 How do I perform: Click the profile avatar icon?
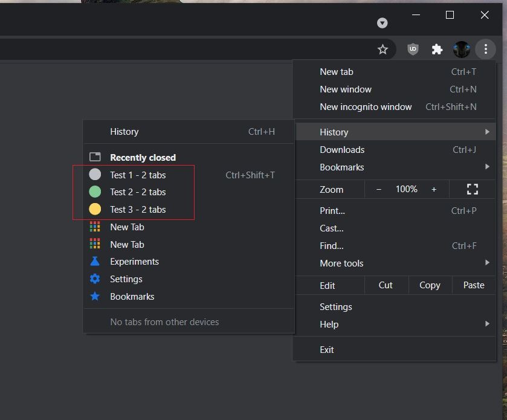point(462,50)
